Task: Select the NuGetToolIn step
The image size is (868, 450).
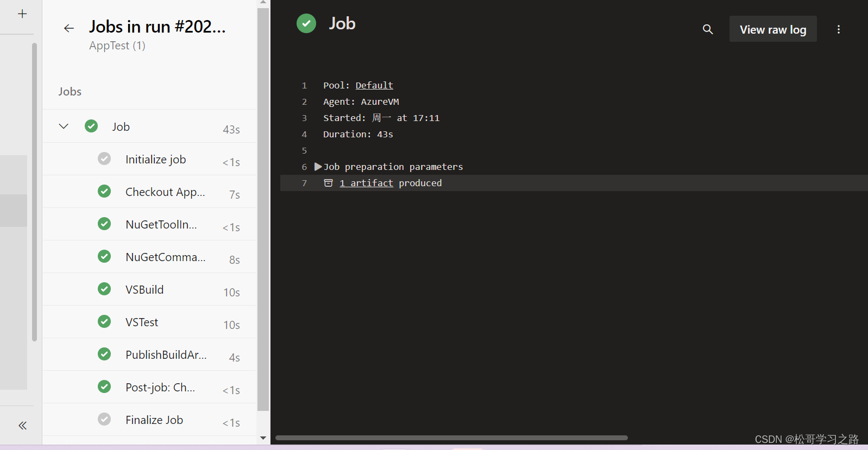Action: pyautogui.click(x=149, y=224)
